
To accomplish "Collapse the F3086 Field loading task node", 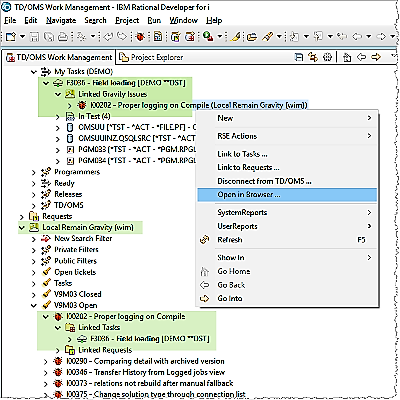I will coord(46,83).
